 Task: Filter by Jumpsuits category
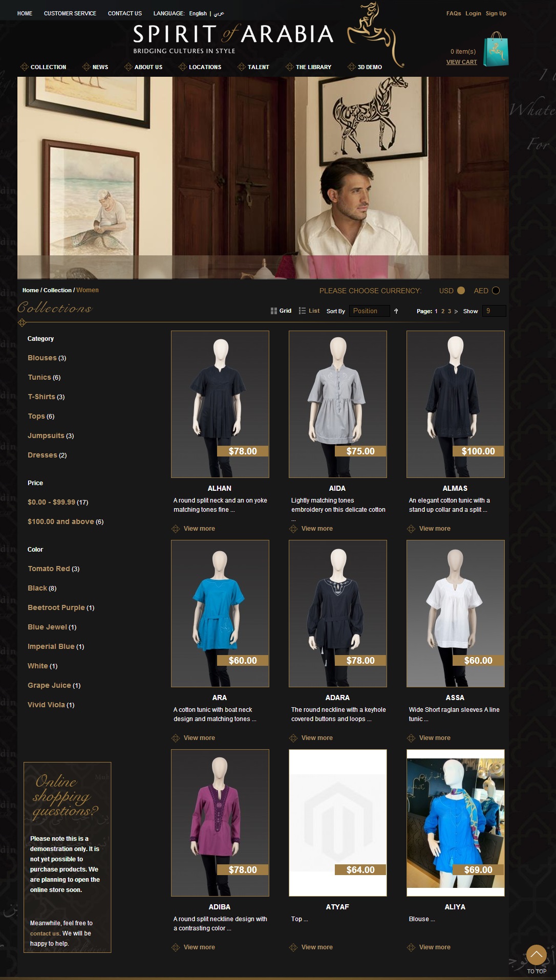point(46,435)
